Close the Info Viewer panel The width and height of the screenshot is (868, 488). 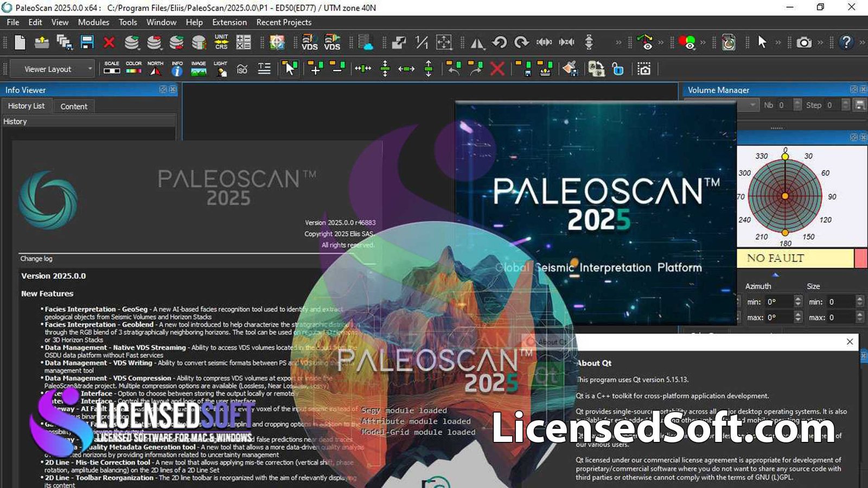(173, 89)
